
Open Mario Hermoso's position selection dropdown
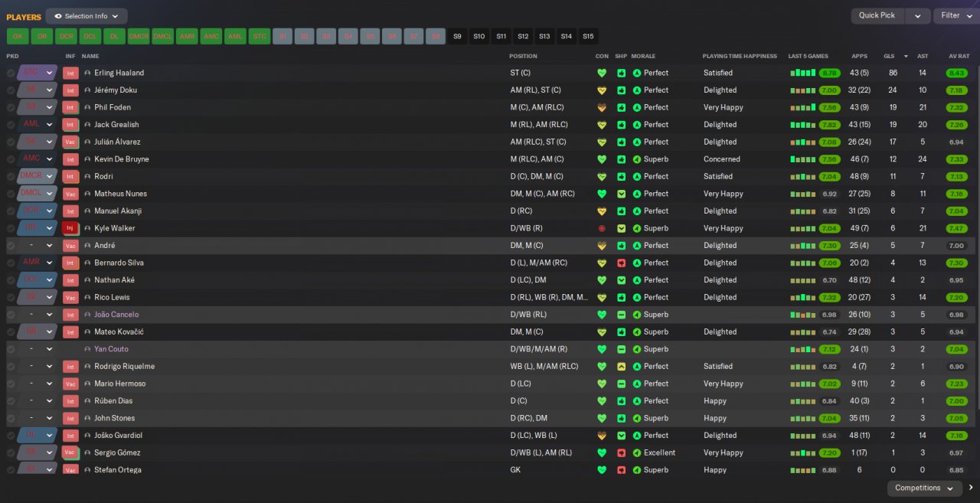pyautogui.click(x=38, y=384)
